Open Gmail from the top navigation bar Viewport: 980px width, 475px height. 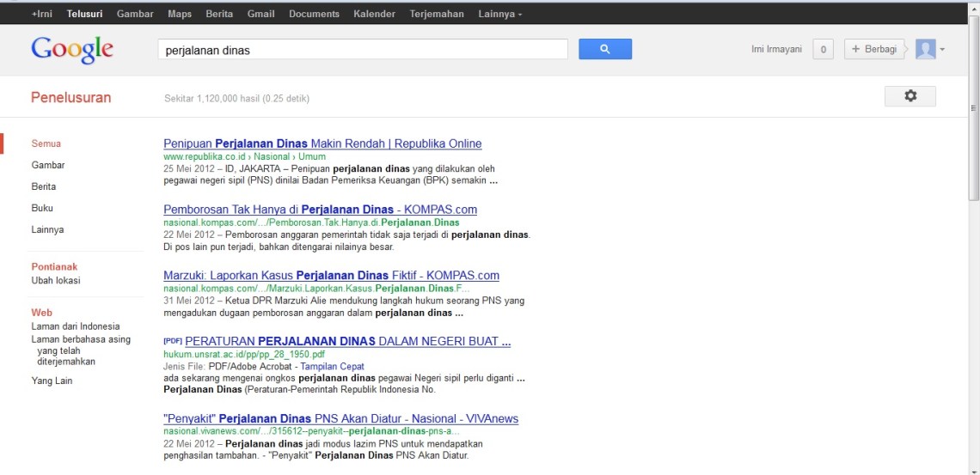(260, 14)
